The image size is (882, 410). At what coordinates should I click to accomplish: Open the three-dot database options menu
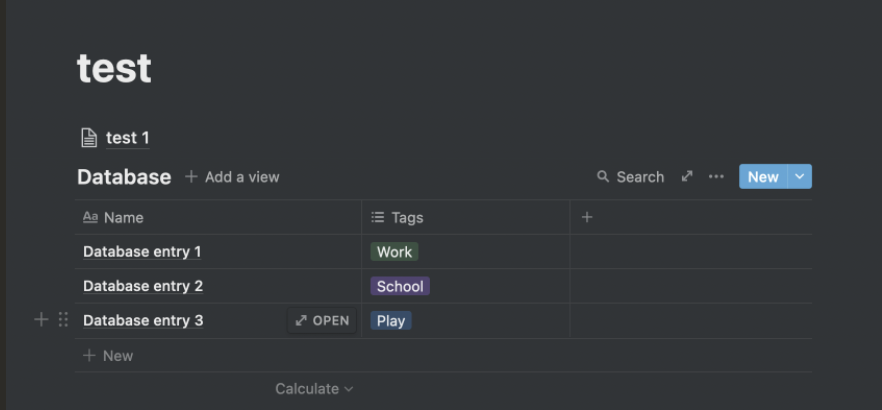[x=716, y=177]
